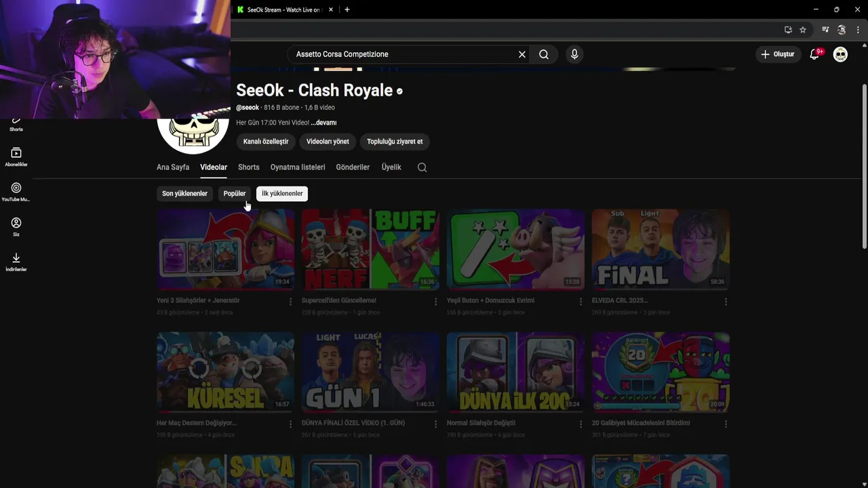868x488 pixels.
Task: Click the magnifier search button
Action: click(544, 54)
